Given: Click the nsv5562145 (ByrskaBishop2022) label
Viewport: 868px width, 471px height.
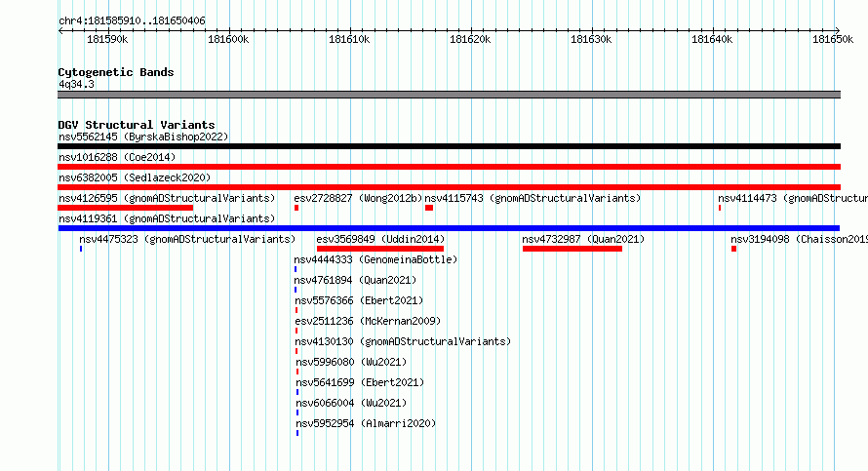Looking at the screenshot, I should (143, 137).
